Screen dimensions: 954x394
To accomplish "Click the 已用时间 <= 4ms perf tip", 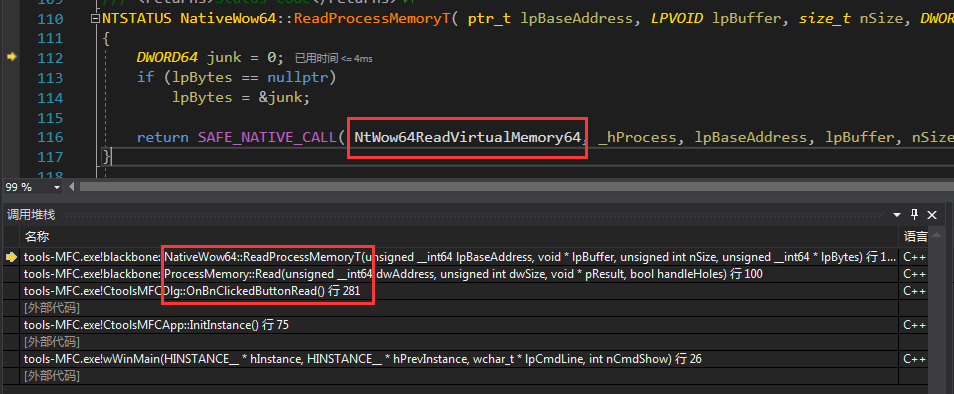I will point(333,58).
